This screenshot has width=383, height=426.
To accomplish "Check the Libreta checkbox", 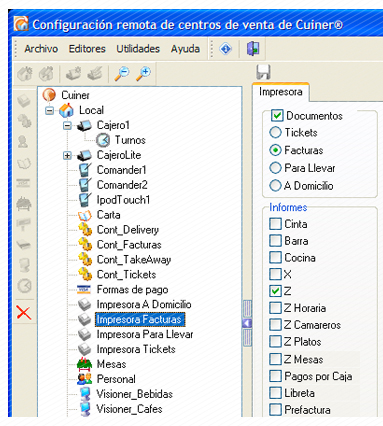I will [x=275, y=393].
